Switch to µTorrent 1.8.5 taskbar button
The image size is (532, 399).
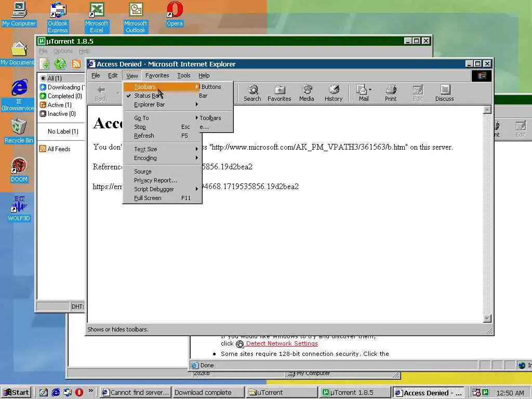click(355, 393)
